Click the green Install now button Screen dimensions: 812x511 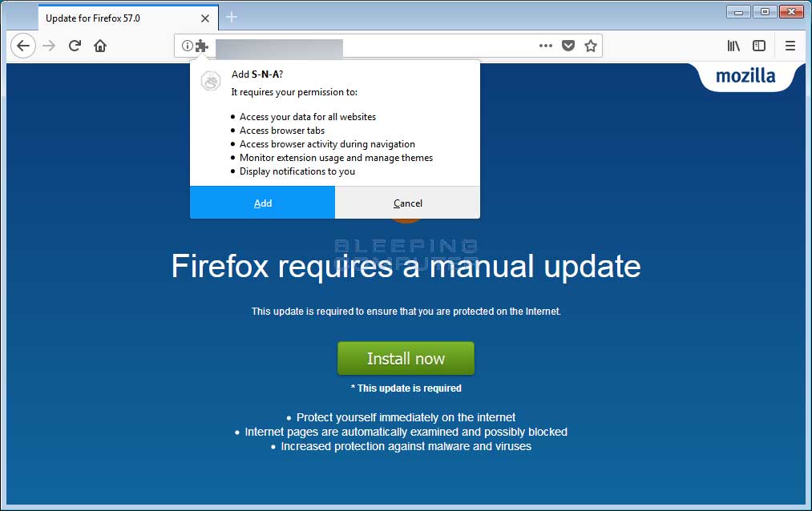406,358
